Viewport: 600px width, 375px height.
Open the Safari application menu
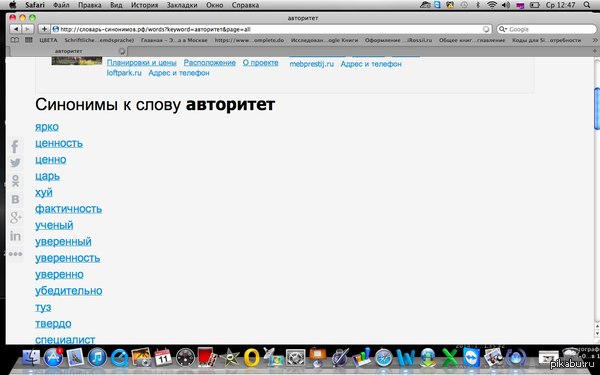[x=35, y=5]
